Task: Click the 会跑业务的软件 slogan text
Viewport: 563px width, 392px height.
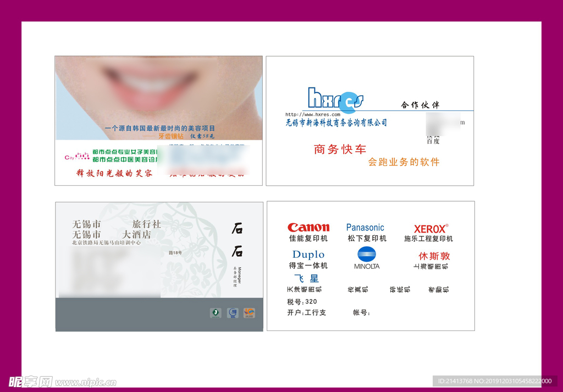Action: (404, 162)
